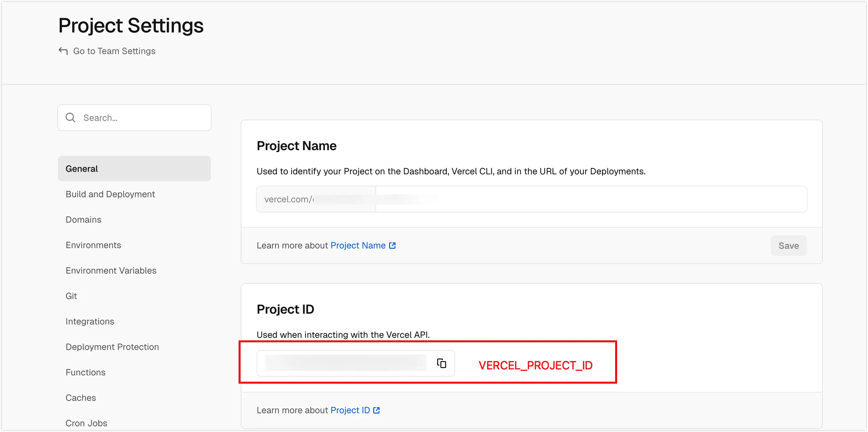Click the back arrow beside Team Settings
Screen dimensions: 868x432
63,51
